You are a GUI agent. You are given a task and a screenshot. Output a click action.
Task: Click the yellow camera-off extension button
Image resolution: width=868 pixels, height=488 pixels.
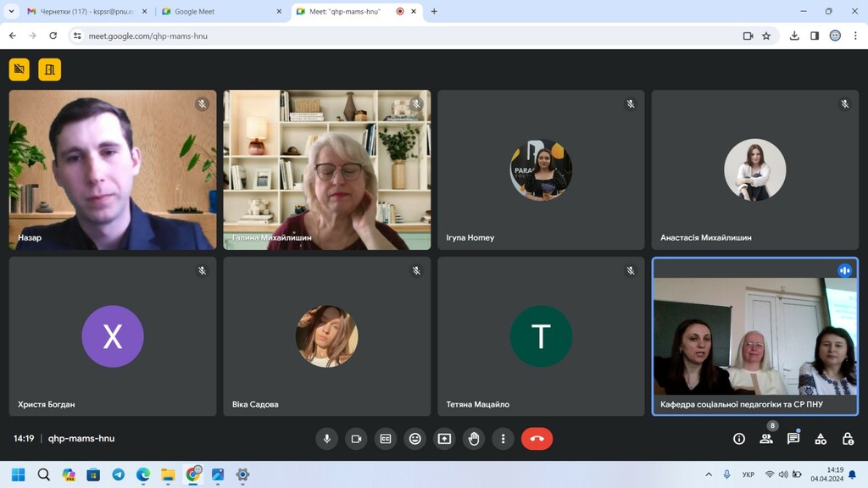click(x=19, y=69)
